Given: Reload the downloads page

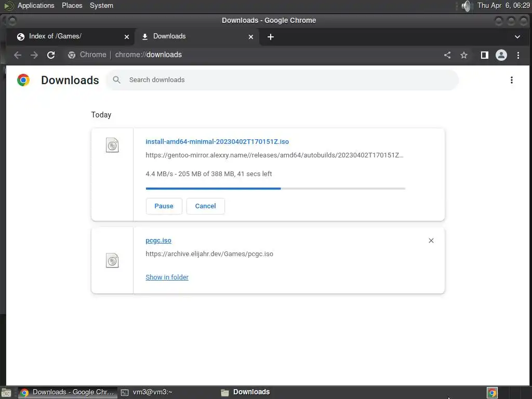Looking at the screenshot, I should tap(51, 55).
